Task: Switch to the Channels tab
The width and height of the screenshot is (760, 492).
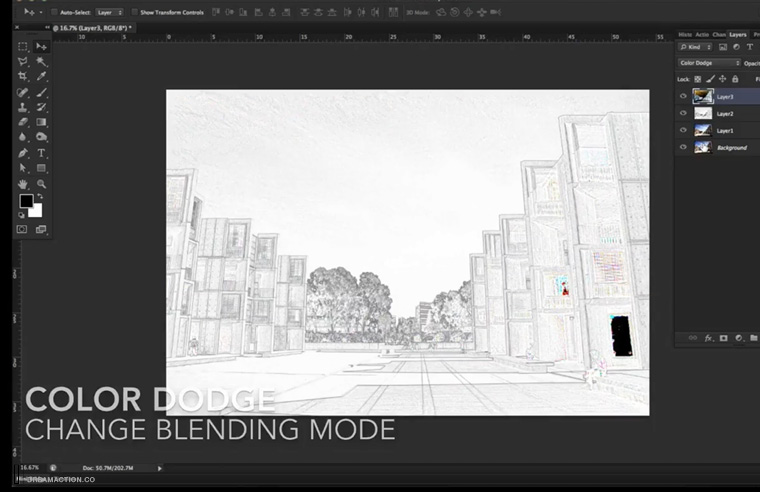Action: (x=719, y=34)
